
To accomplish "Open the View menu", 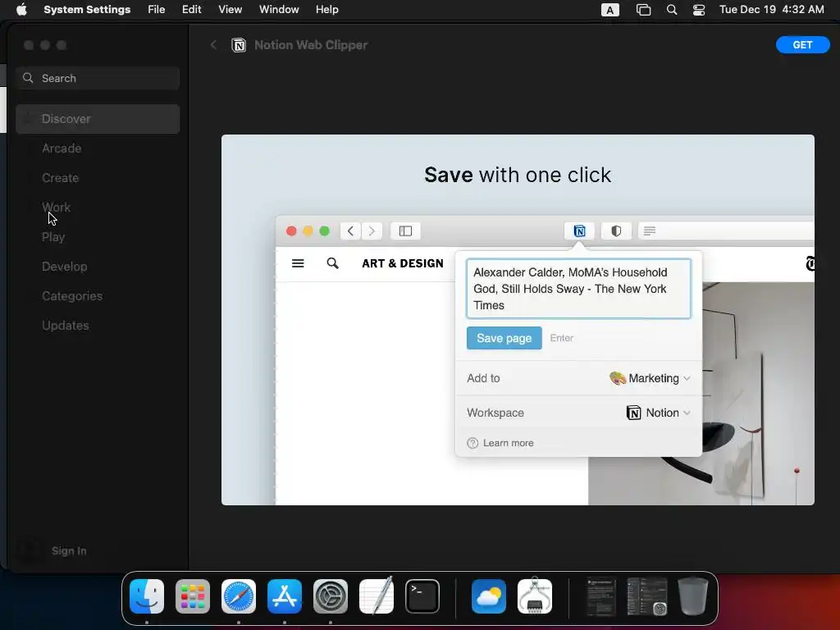I will 231,10.
